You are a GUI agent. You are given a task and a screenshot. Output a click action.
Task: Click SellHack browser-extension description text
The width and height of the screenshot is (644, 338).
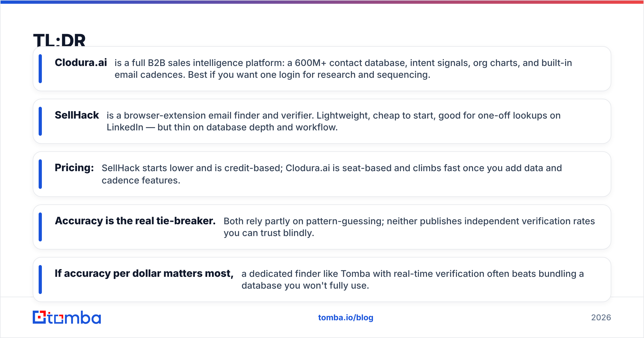(334, 121)
